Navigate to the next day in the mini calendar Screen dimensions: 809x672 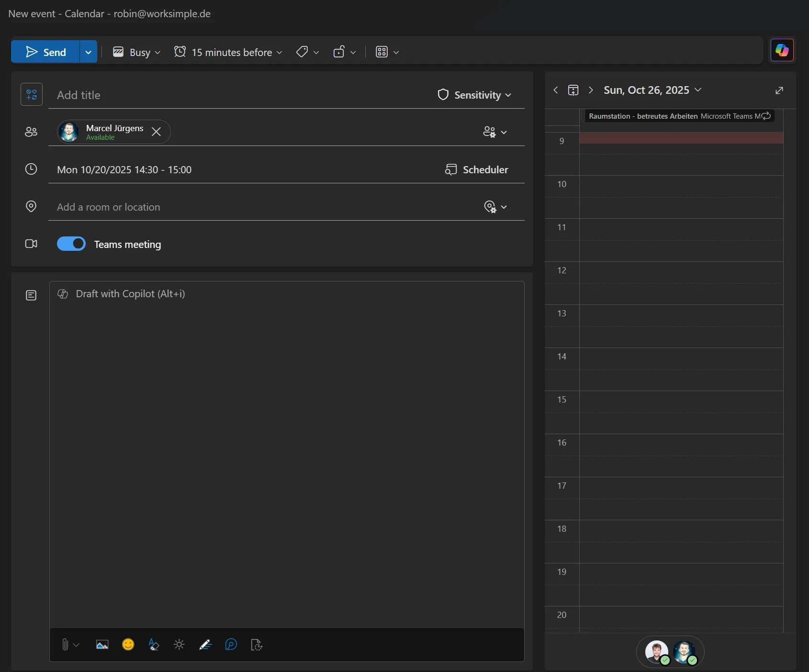pyautogui.click(x=590, y=90)
